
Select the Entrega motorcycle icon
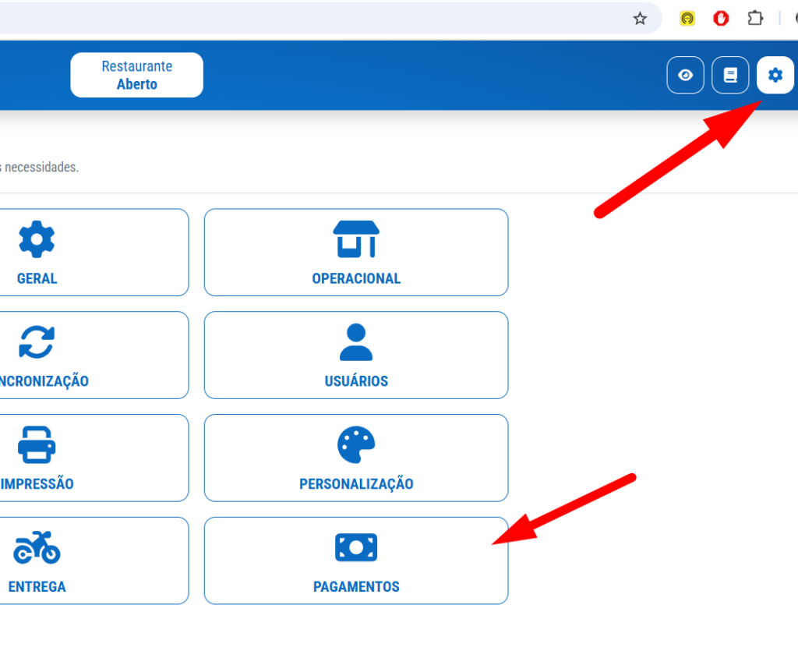tap(37, 547)
